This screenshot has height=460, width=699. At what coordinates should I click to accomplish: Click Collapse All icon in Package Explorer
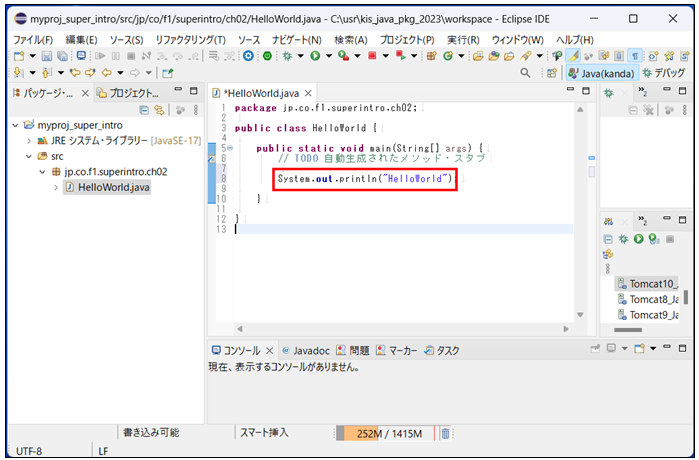tap(144, 110)
